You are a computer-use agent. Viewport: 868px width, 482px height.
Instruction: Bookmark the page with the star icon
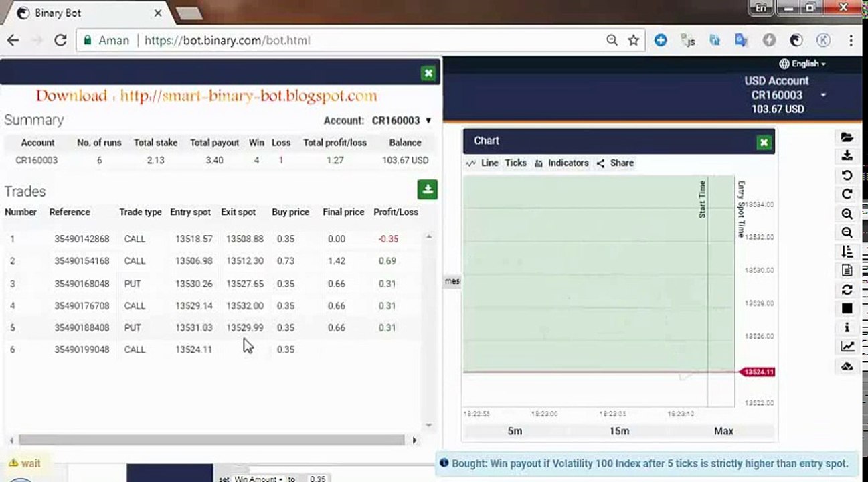pyautogui.click(x=633, y=40)
